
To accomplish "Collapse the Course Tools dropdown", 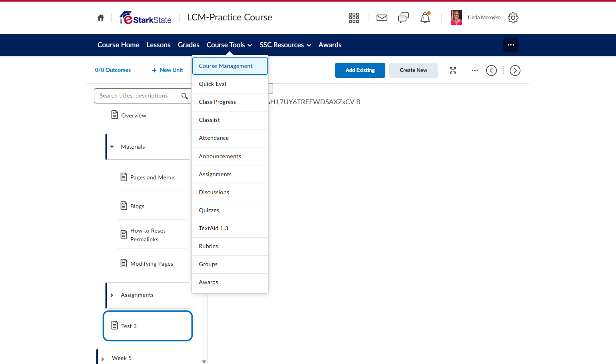I will click(x=229, y=45).
